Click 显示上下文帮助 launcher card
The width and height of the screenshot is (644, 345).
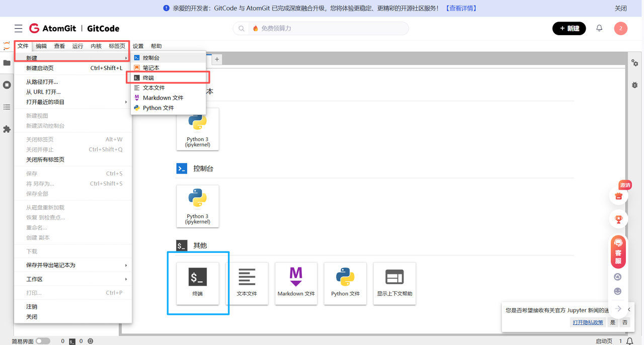(394, 283)
